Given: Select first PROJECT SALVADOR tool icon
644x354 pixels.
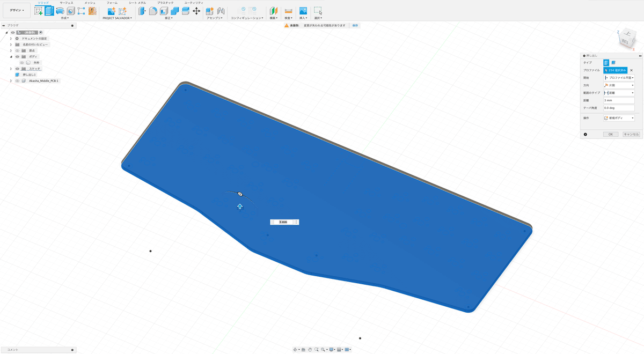Looking at the screenshot, I should [x=111, y=11].
